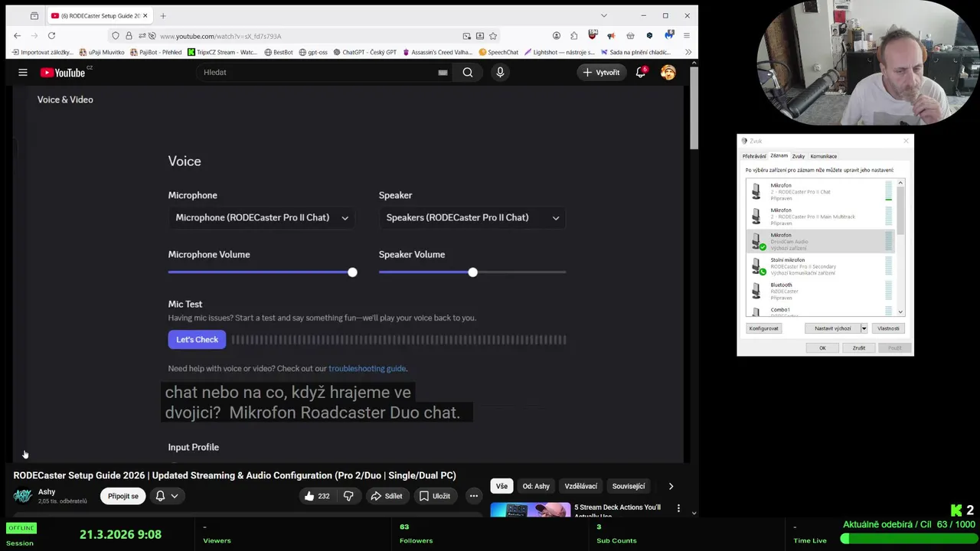The height and width of the screenshot is (551, 980).
Task: Select Mikrofon DroidCam Audio in device list
Action: pyautogui.click(x=821, y=241)
